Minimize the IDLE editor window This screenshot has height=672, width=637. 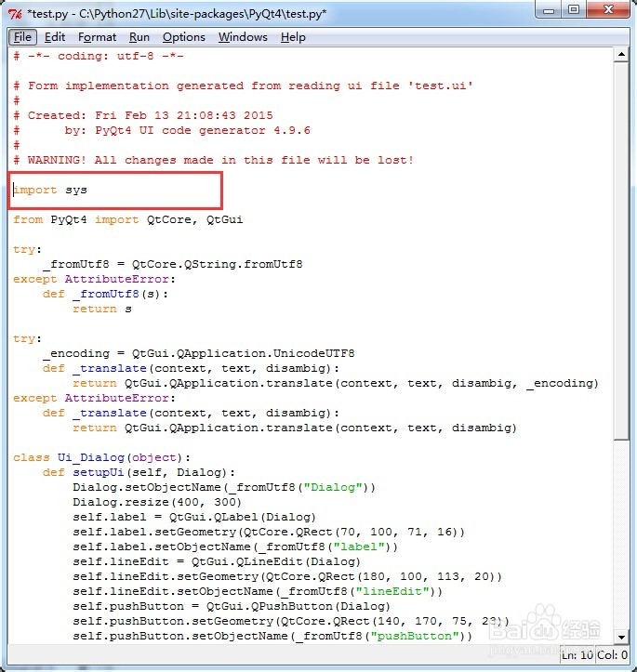click(549, 9)
